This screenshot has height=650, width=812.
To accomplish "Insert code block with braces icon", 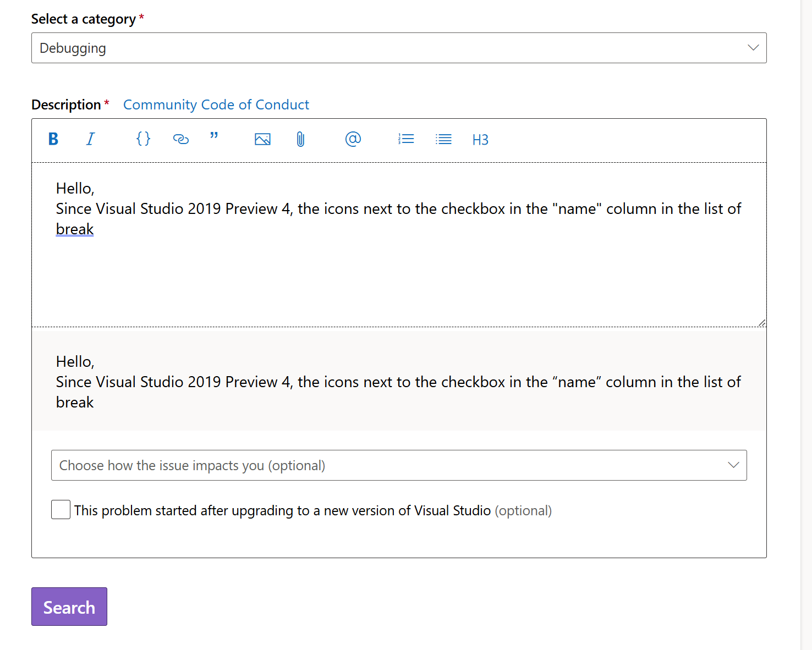I will pyautogui.click(x=143, y=139).
